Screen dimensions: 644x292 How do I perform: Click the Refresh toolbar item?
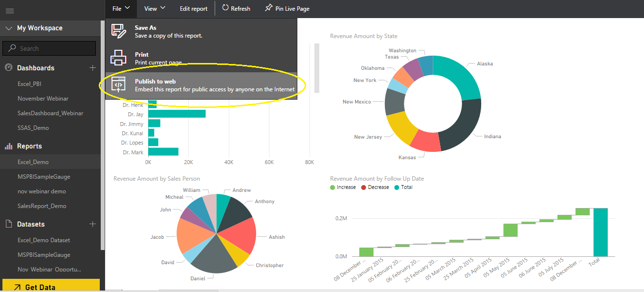(236, 8)
